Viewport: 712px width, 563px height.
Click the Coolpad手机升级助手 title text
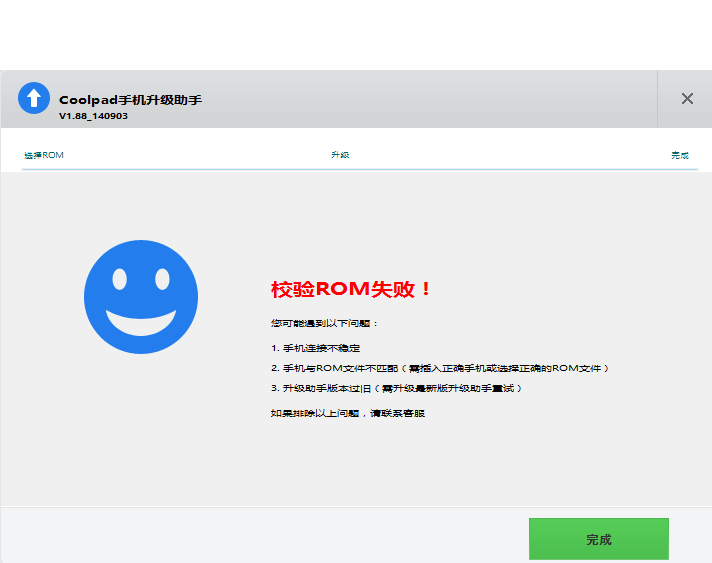click(x=130, y=100)
